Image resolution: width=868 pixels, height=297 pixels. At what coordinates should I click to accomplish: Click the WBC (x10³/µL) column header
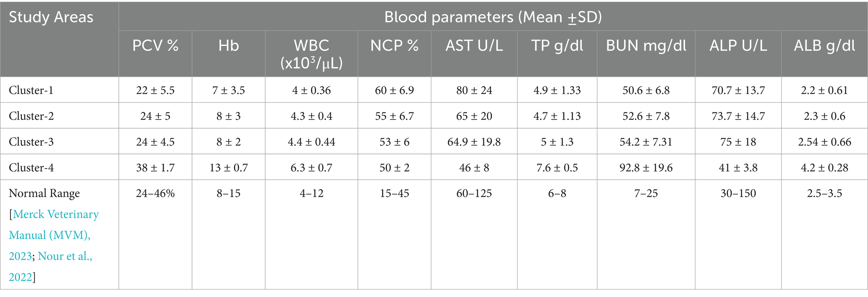311,54
